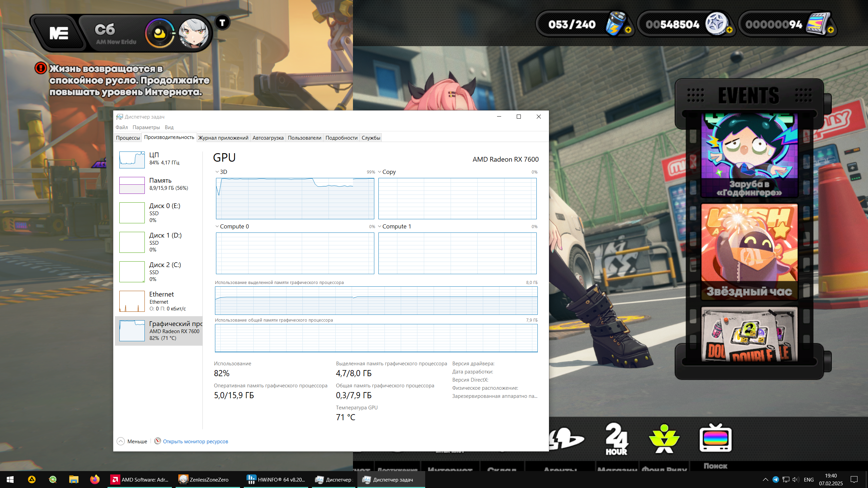The image size is (868, 488).
Task: Open the Параметры menu
Action: tap(146, 127)
